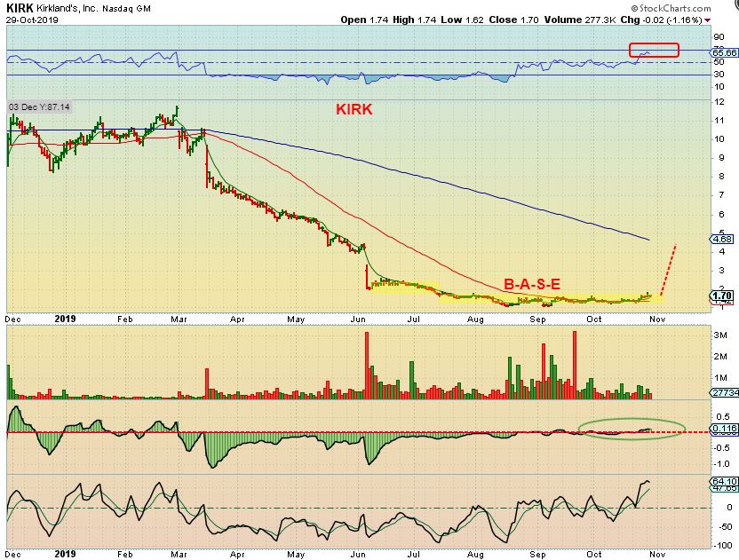Click the KIRK ticker symbol in header
The image size is (739, 560).
20,8
